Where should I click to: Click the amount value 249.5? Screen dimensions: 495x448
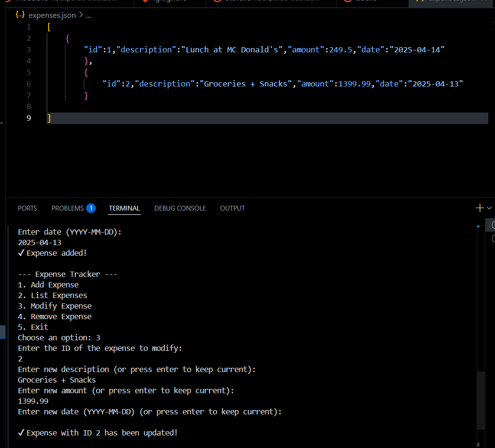341,50
